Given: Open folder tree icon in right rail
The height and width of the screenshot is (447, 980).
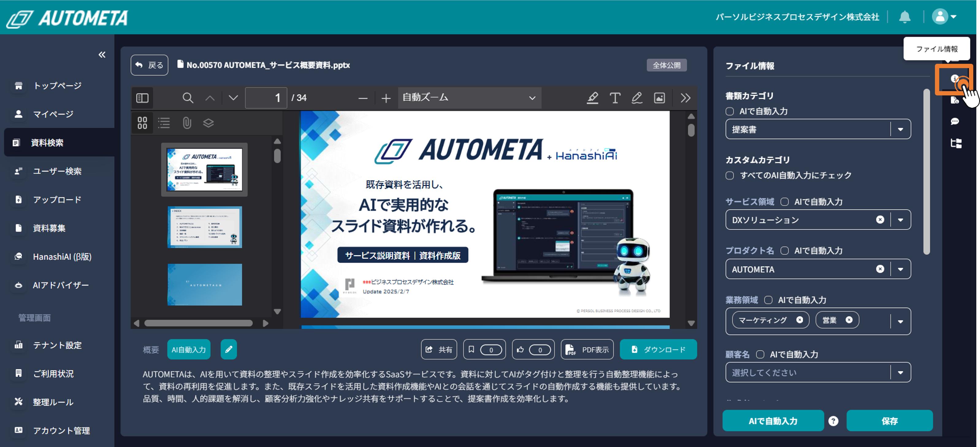Looking at the screenshot, I should click(956, 144).
